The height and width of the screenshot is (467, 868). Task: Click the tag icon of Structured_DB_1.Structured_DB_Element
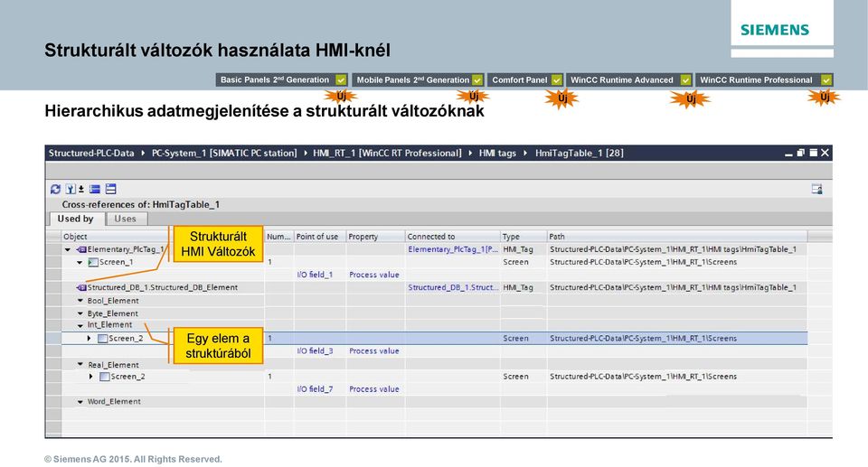pos(81,288)
